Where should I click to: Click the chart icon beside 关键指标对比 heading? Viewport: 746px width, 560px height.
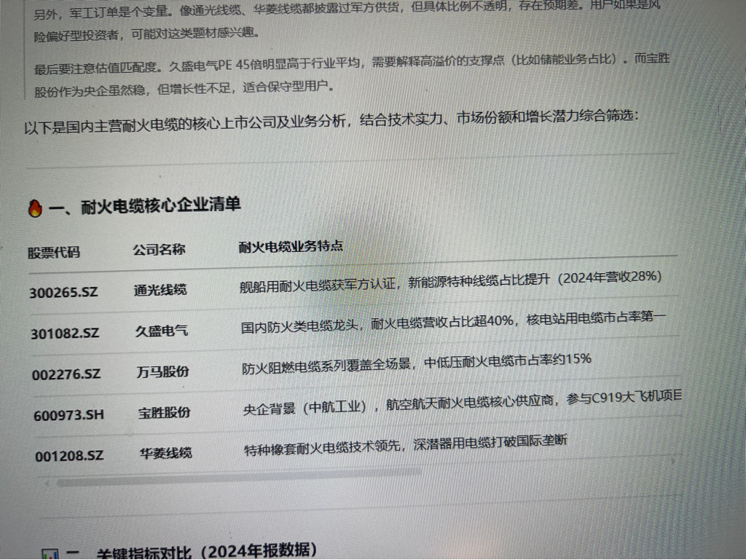[50, 554]
